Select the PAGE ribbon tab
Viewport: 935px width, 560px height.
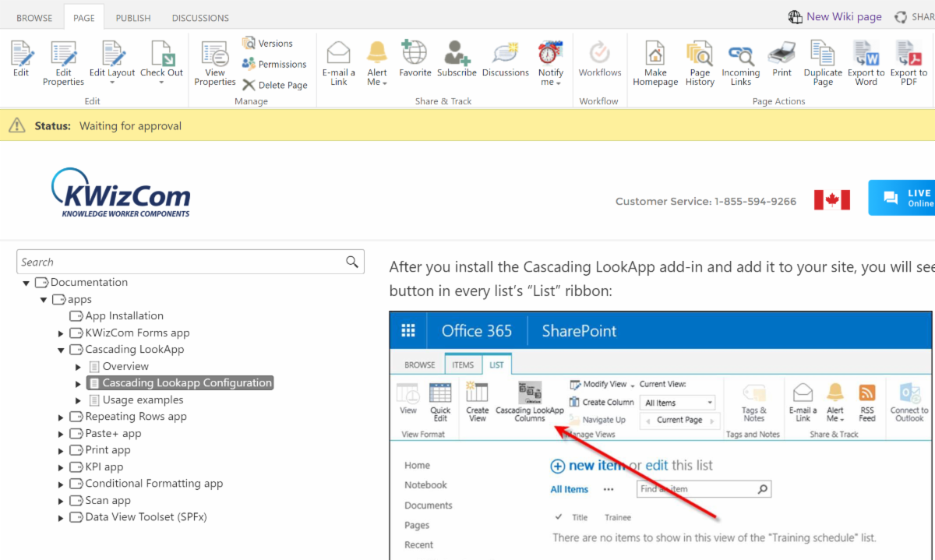click(x=84, y=18)
